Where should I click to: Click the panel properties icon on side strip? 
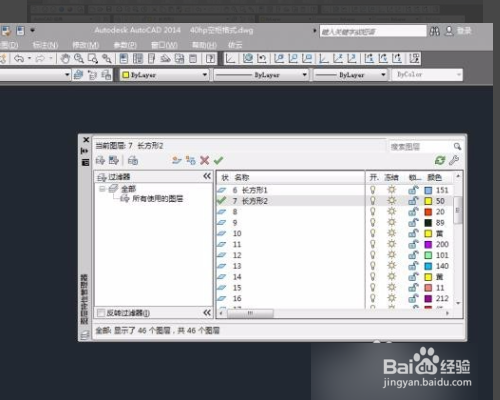point(85,162)
